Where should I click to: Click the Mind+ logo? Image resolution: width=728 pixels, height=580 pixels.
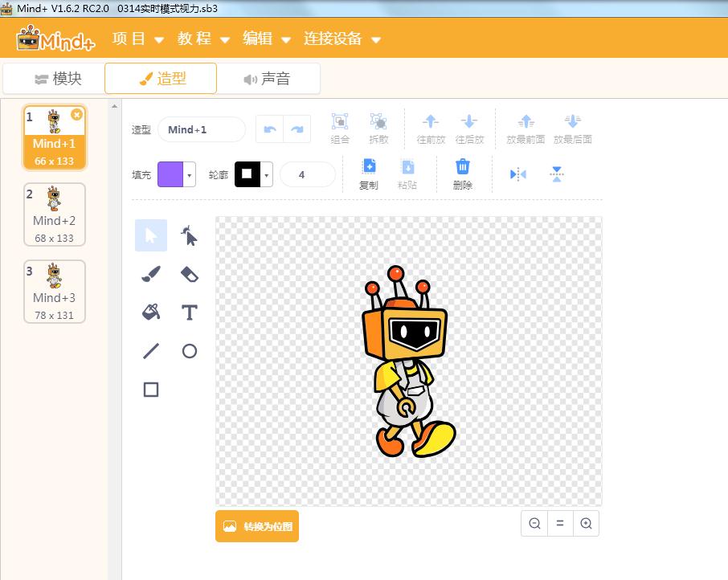click(55, 39)
